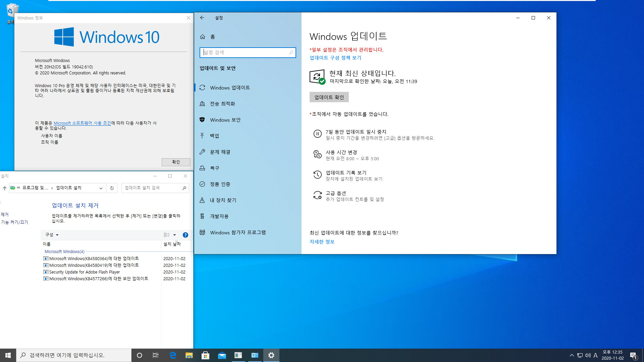Go back with the Settings back arrow
The height and width of the screenshot is (362, 644).
click(202, 18)
